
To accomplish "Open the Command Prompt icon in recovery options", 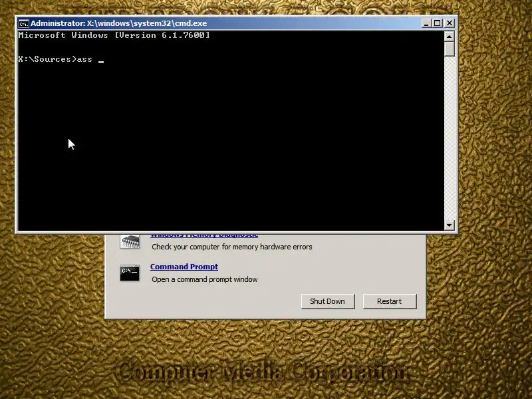I will [x=130, y=273].
